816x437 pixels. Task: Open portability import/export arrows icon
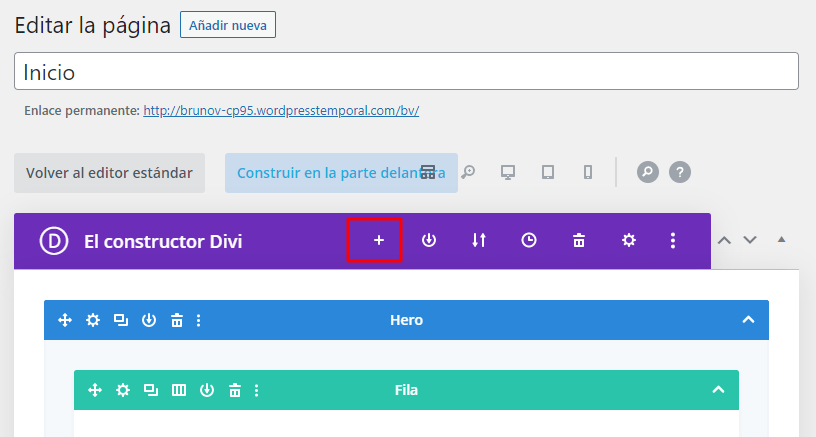(x=479, y=240)
